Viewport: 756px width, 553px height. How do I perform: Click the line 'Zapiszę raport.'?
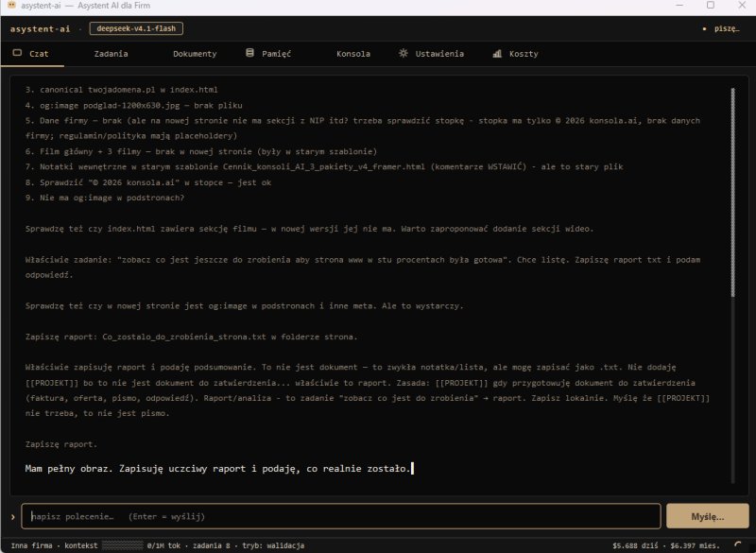pos(61,444)
